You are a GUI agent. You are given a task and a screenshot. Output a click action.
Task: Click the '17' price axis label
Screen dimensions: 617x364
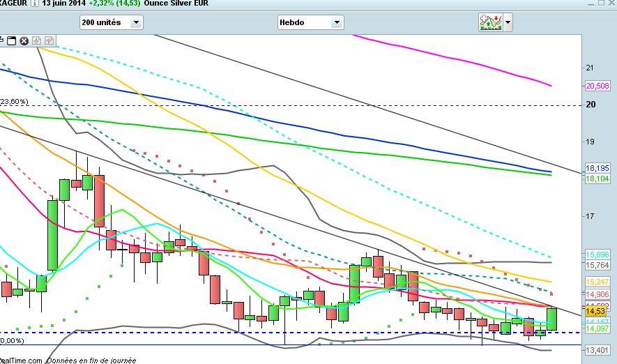click(x=589, y=216)
